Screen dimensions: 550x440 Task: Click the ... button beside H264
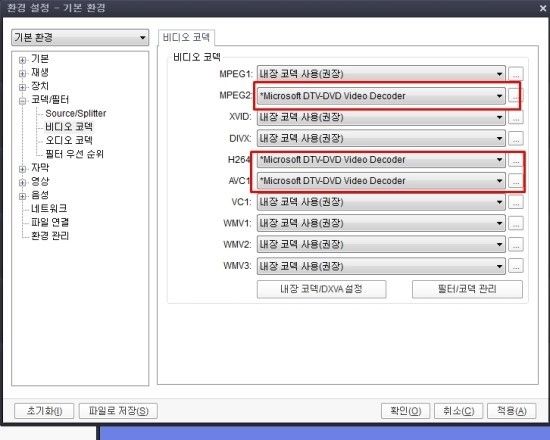(x=516, y=160)
